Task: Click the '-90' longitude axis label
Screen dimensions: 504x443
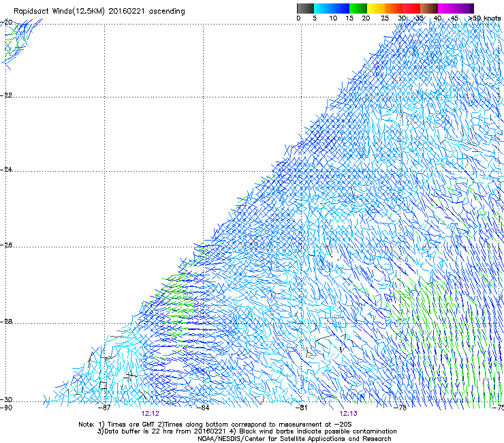Action: point(6,408)
